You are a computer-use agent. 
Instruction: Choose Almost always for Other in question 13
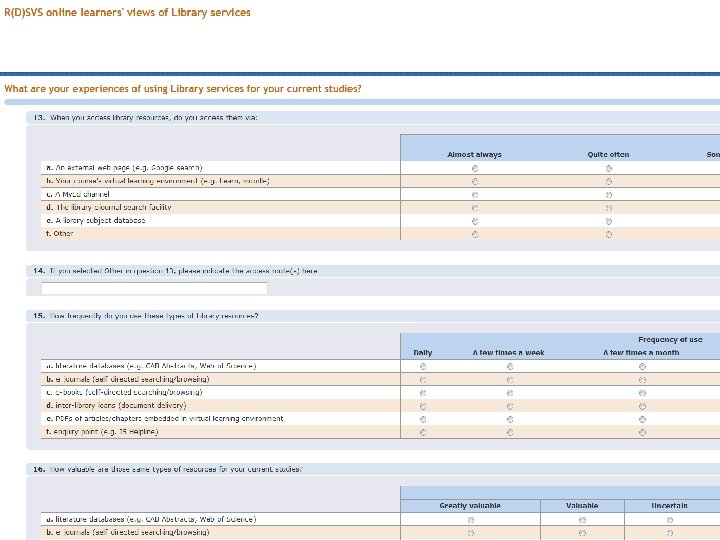click(475, 234)
